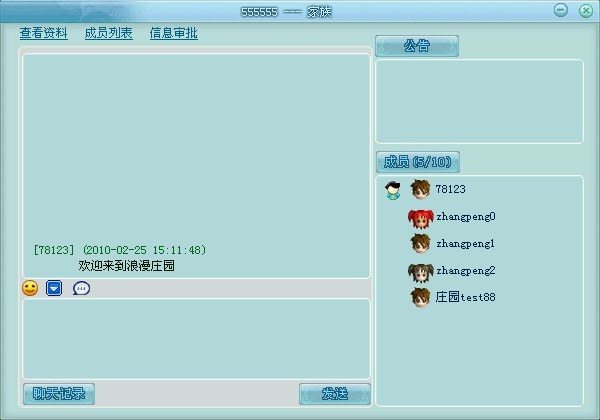The height and width of the screenshot is (420, 600).
Task: Select avatar of member 78123
Action: [x=421, y=190]
